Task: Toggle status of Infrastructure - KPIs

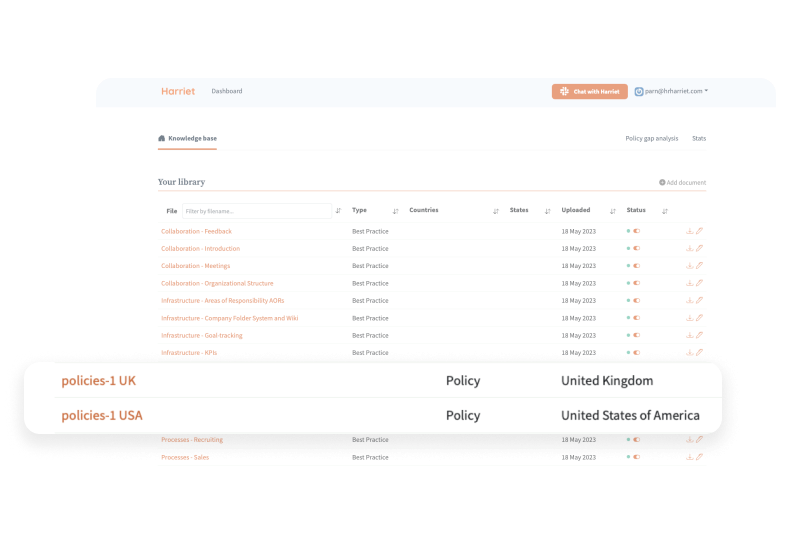Action: [x=637, y=352]
